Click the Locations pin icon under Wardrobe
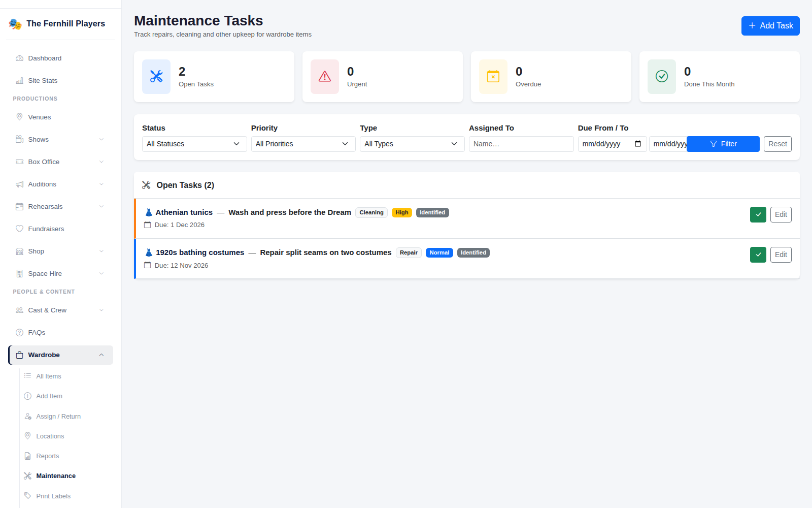The image size is (812, 508). click(27, 436)
